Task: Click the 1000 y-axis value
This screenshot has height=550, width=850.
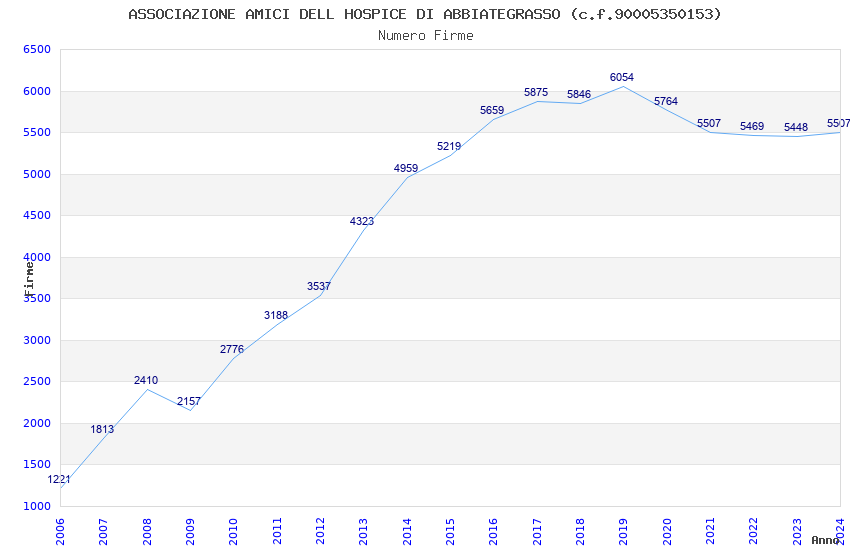Action: (37, 506)
